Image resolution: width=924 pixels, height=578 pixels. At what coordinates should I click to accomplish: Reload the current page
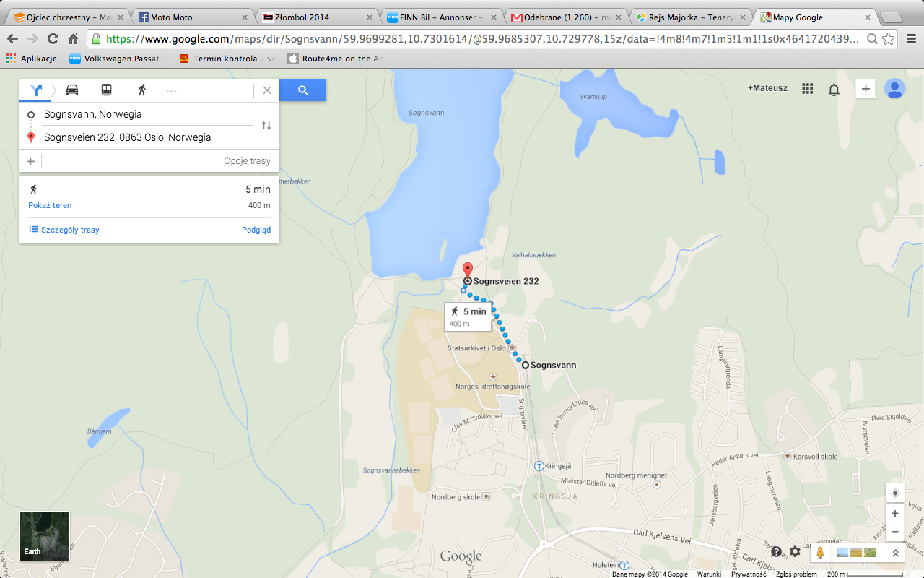(x=53, y=39)
